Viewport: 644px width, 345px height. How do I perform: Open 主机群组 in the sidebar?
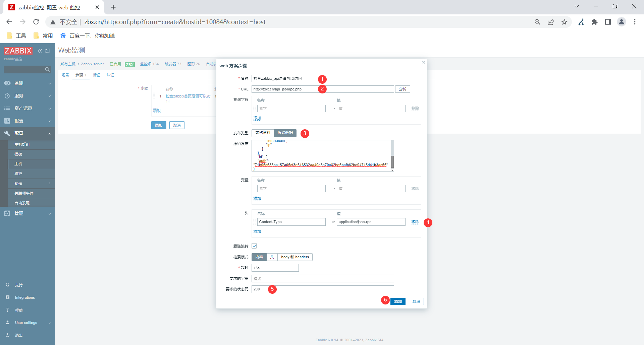coord(22,144)
